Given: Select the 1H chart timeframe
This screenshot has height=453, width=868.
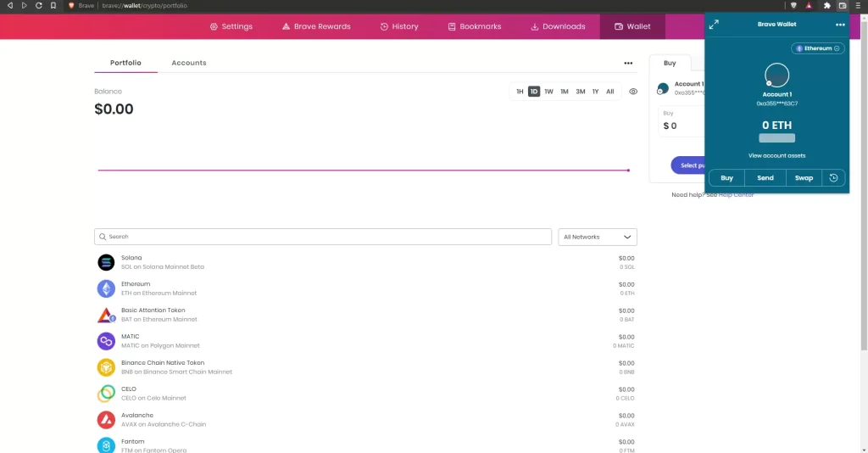Looking at the screenshot, I should [x=520, y=92].
